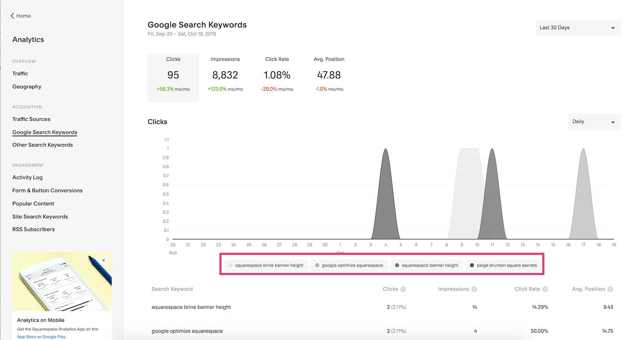Toggle paige brunton square secrets legend series
Viewport: 644px width, 340px height.
click(x=504, y=265)
